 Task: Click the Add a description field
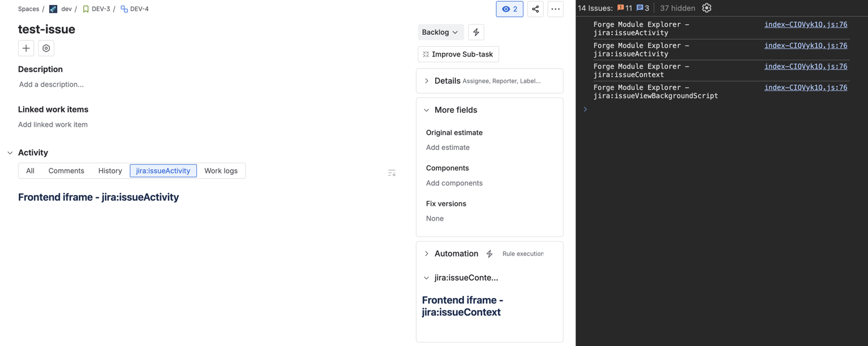(x=51, y=84)
